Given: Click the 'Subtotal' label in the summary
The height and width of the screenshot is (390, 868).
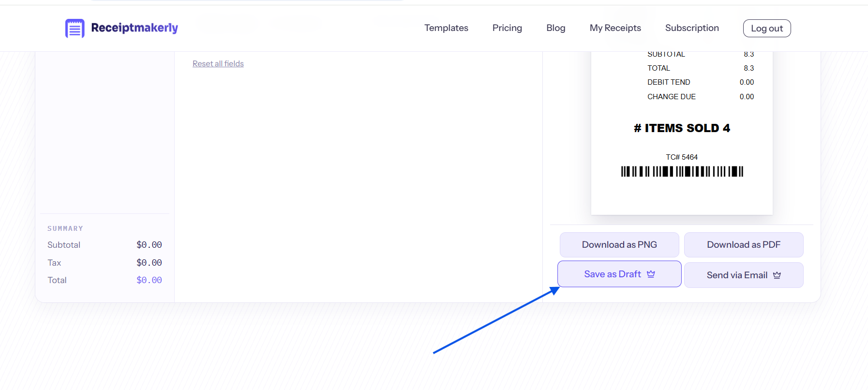Looking at the screenshot, I should (64, 245).
